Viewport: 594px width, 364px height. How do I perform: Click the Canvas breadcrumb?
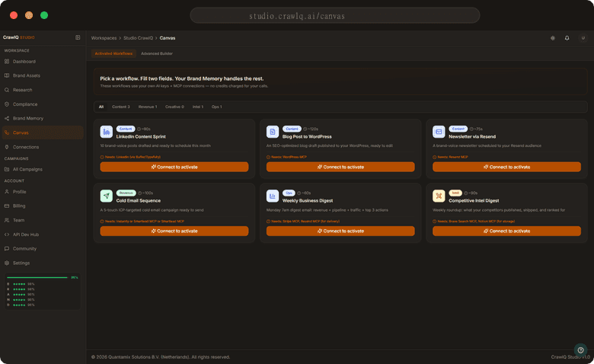pos(168,38)
